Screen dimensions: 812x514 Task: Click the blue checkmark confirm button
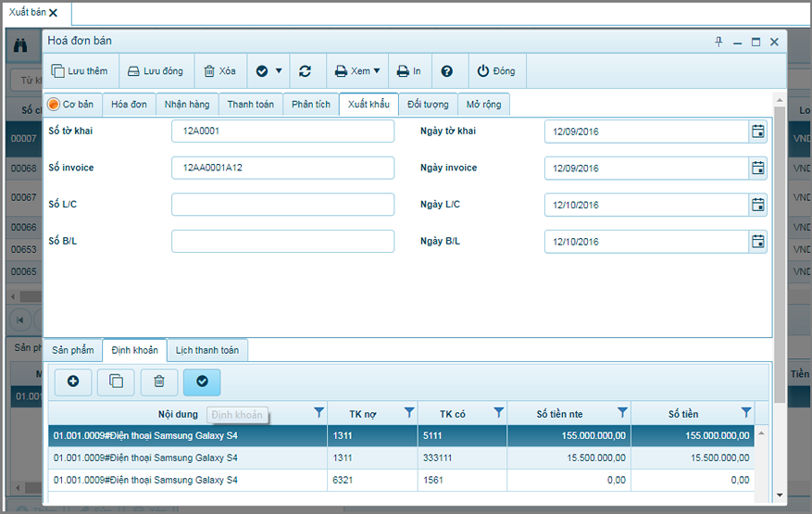[202, 381]
